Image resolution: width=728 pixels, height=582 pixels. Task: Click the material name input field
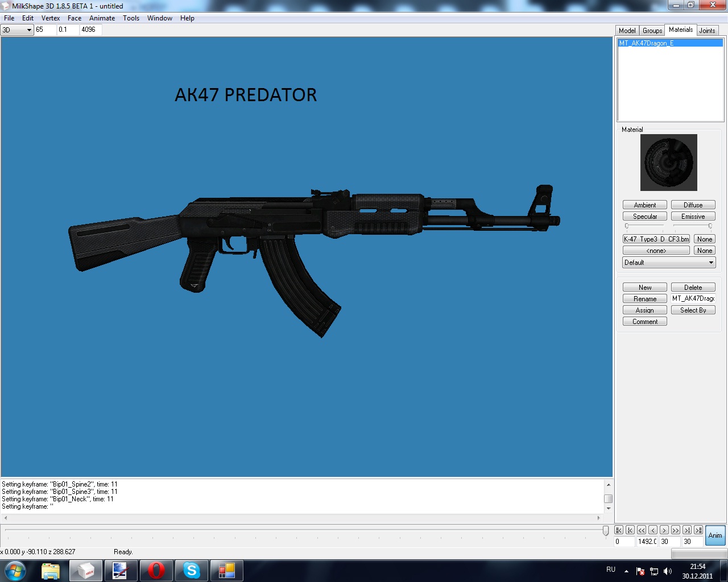[693, 298]
